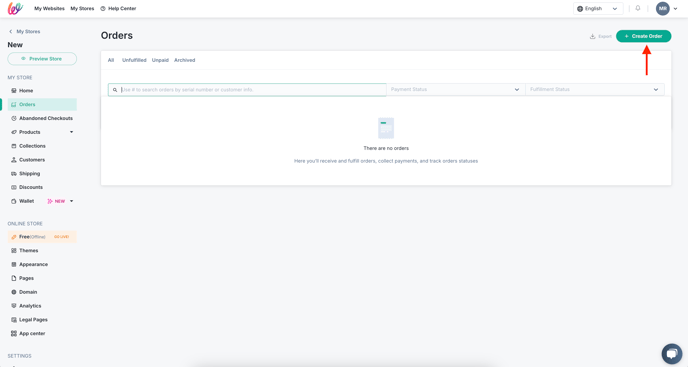Click the Create Order button
688x367 pixels.
coord(643,36)
